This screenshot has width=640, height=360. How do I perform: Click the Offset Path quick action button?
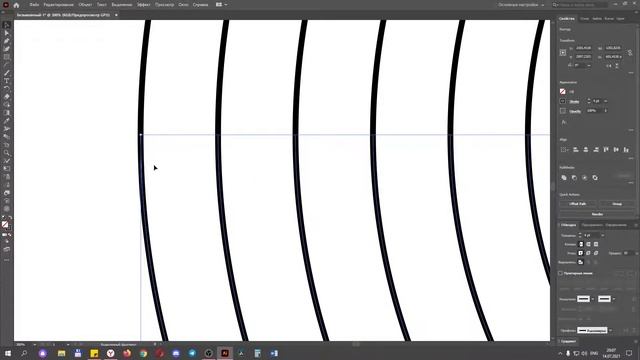pyautogui.click(x=578, y=204)
